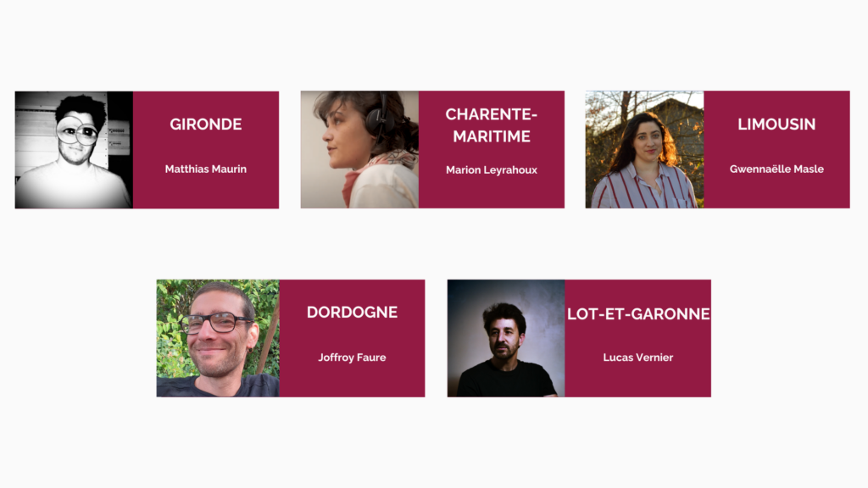Screen dimensions: 868x488
Task: Open the GIRONDE region heading
Action: tap(206, 124)
